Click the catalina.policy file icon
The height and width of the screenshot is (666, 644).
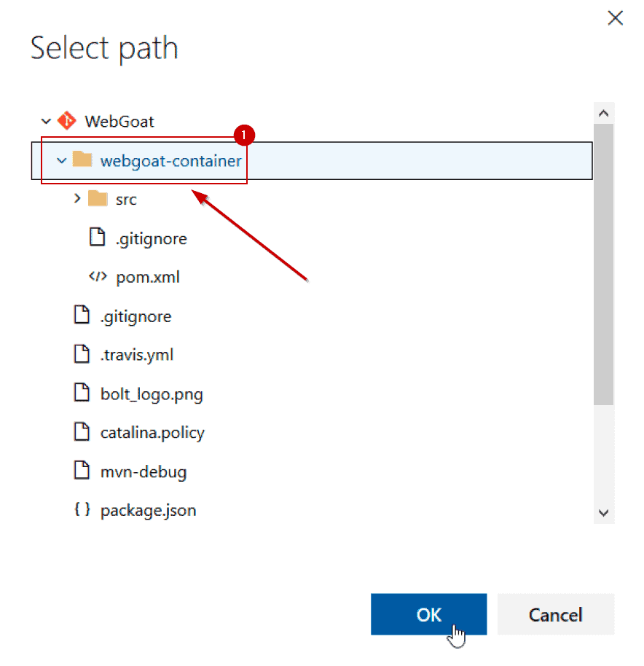pos(82,432)
